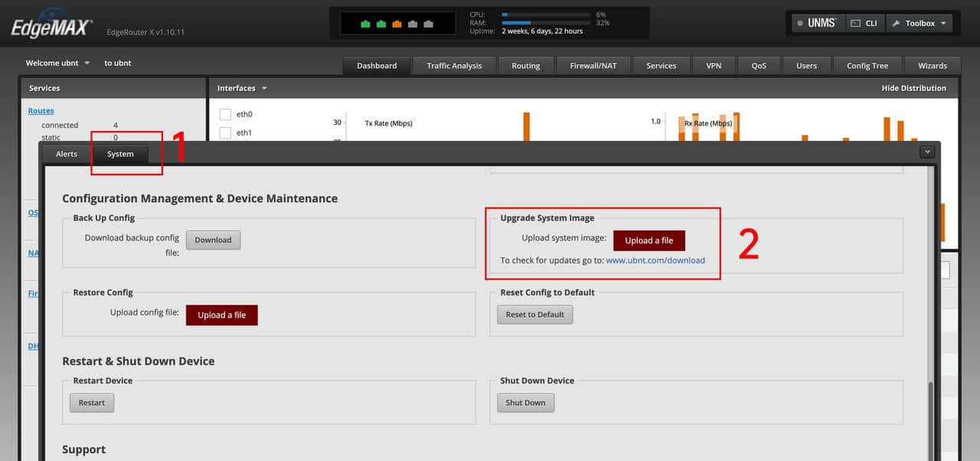This screenshot has height=461, width=980.
Task: Collapse the System panel with the arrow button
Action: click(928, 152)
